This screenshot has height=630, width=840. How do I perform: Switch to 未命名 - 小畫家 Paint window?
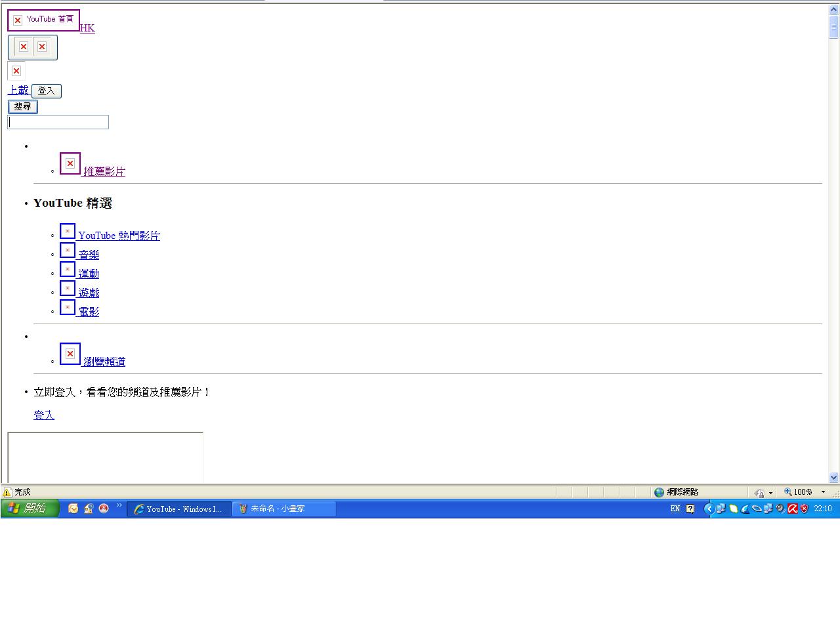coord(284,509)
